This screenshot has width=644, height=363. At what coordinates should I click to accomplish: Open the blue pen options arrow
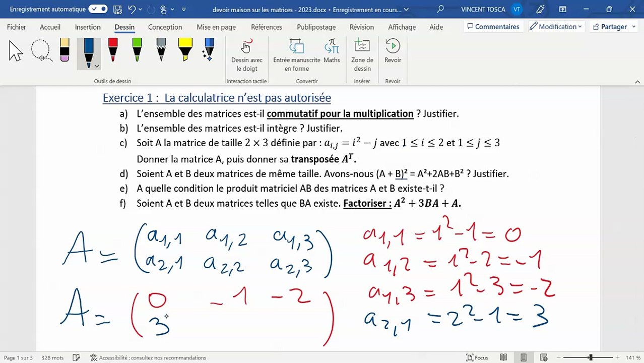97,66
